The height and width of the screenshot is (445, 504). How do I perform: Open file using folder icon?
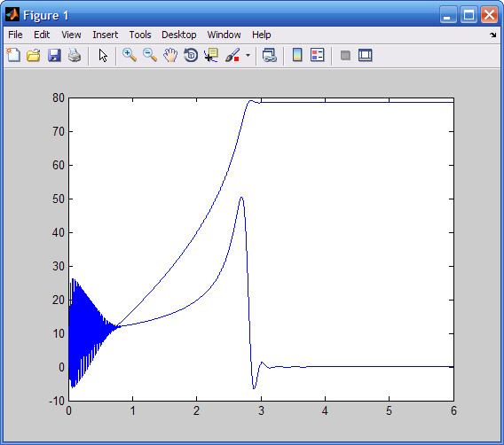34,55
